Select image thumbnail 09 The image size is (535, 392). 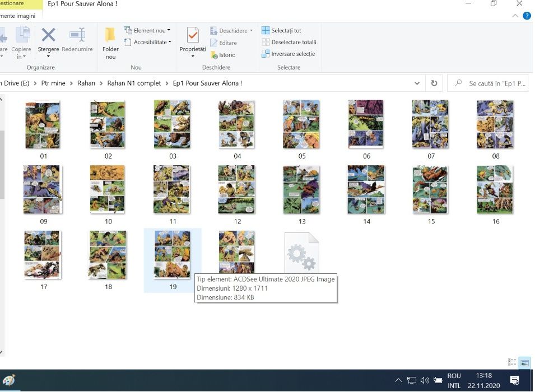tap(43, 190)
